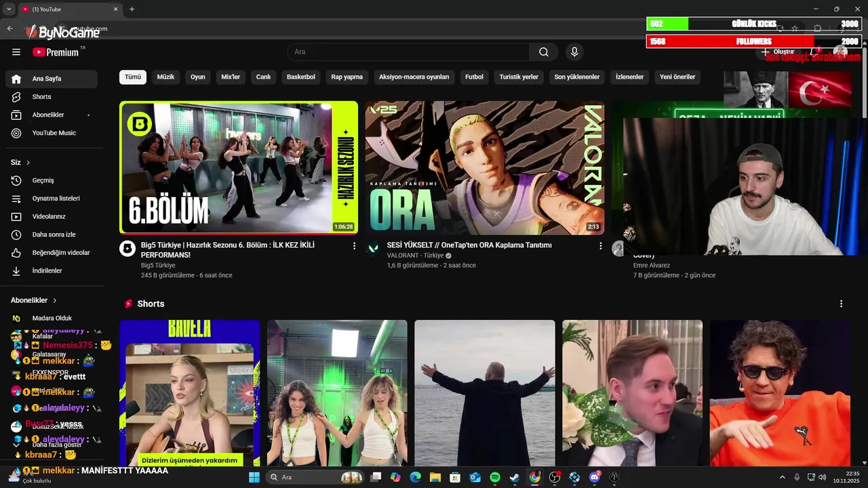Open Shorts from the sidebar

pyautogui.click(x=52, y=97)
